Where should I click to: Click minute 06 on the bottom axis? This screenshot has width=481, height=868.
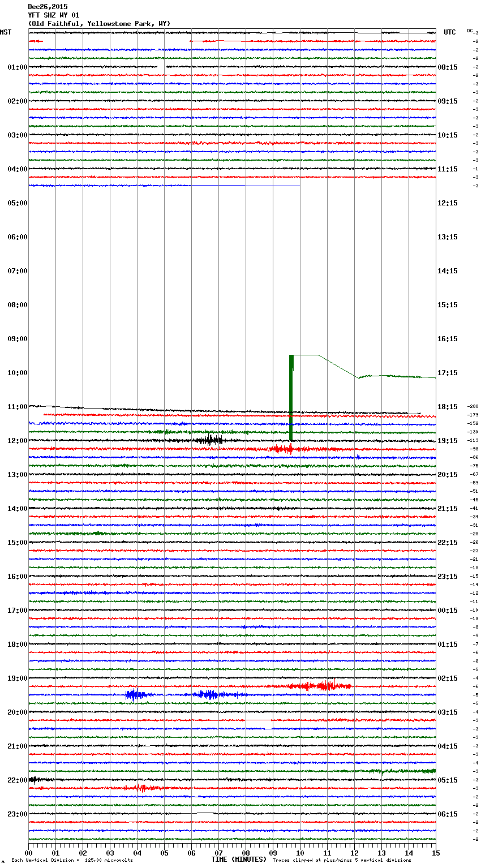pos(191,853)
